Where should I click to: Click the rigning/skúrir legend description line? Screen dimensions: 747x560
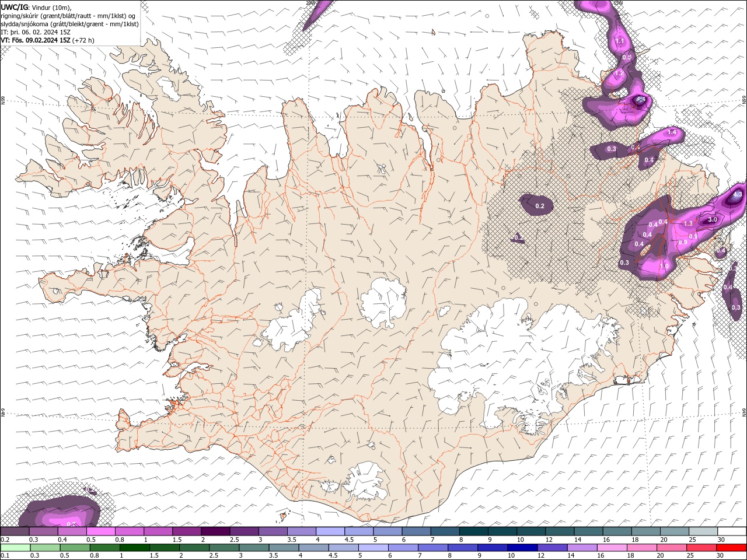click(x=68, y=16)
